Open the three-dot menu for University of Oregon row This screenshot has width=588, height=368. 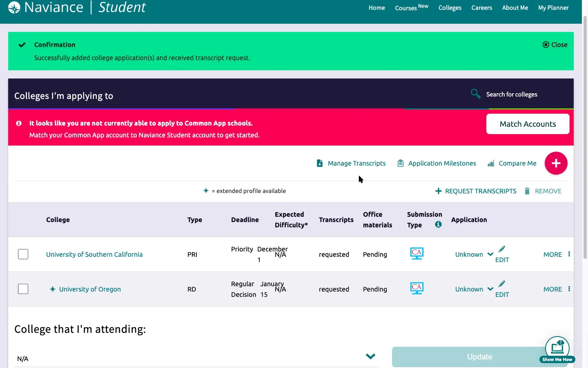[x=569, y=289]
